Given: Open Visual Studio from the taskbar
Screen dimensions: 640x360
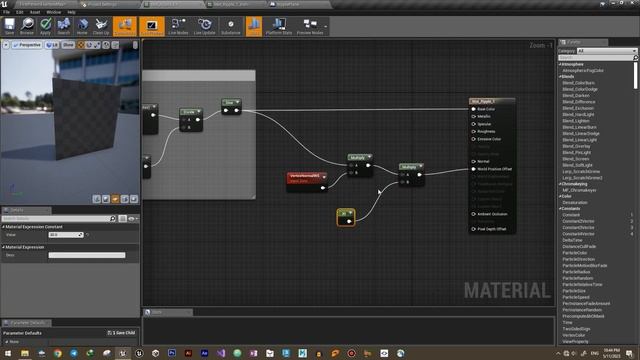Looking at the screenshot, I should coord(221,353).
